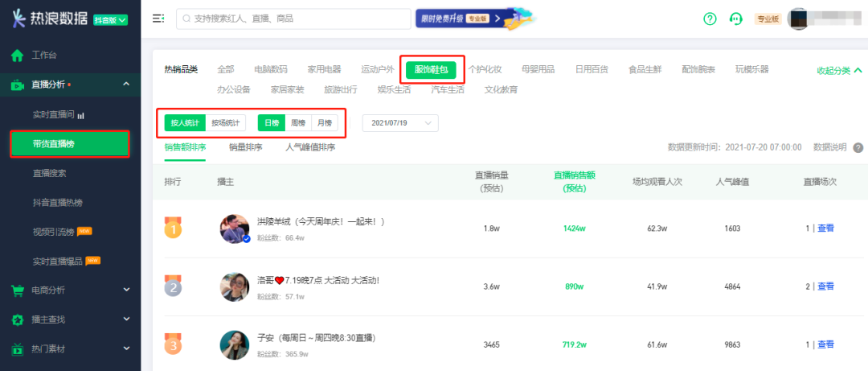Focus the 支持搜索红人、直播、商品 search field

point(293,19)
